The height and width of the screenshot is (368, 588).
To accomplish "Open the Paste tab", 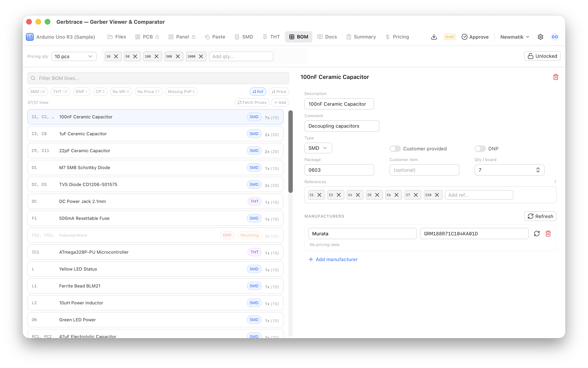I will (x=215, y=37).
